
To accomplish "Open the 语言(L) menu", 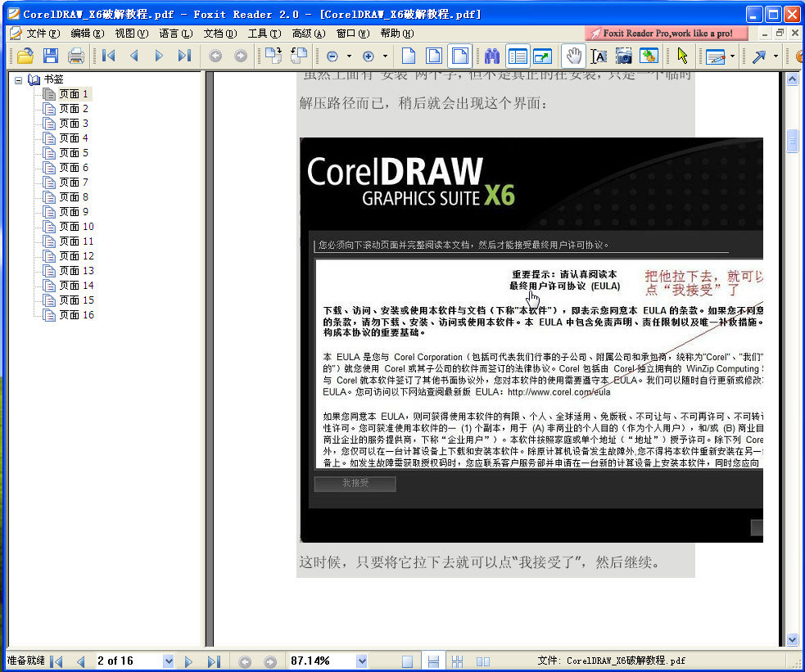I will pyautogui.click(x=175, y=34).
